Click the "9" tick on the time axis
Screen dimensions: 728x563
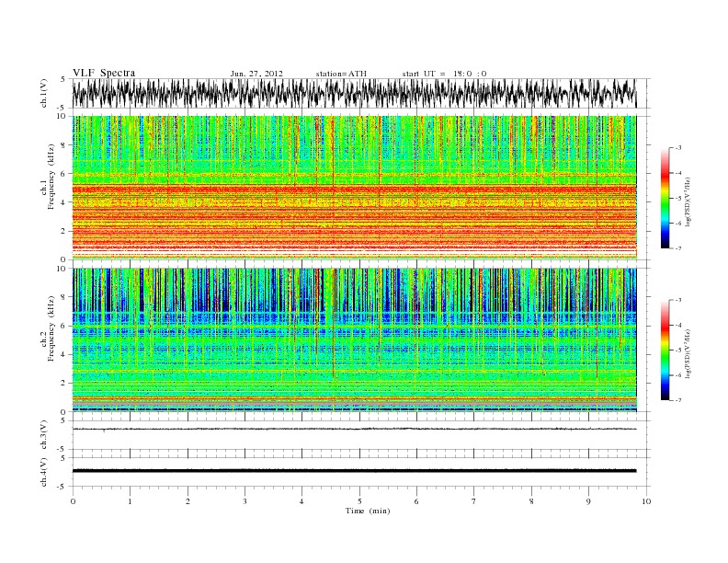point(588,501)
